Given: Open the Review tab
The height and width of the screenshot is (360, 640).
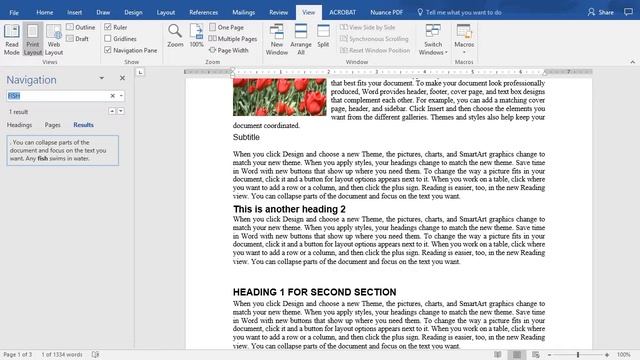Looking at the screenshot, I should [x=279, y=12].
